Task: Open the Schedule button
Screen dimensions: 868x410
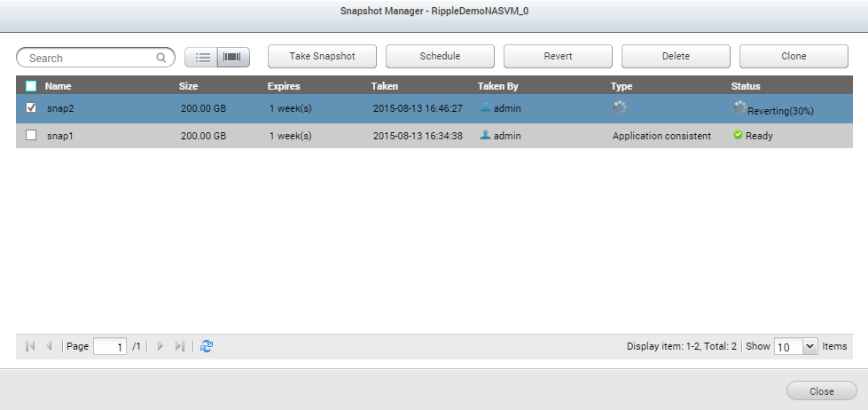Action: coord(440,56)
